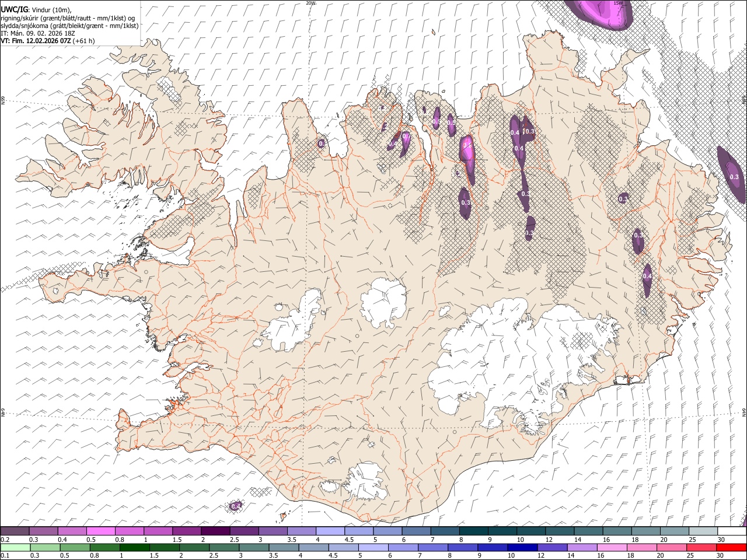747x560 pixels.
Task: Select the darkest green 1–1.5 swatch in lower scale
Action: pos(135,548)
